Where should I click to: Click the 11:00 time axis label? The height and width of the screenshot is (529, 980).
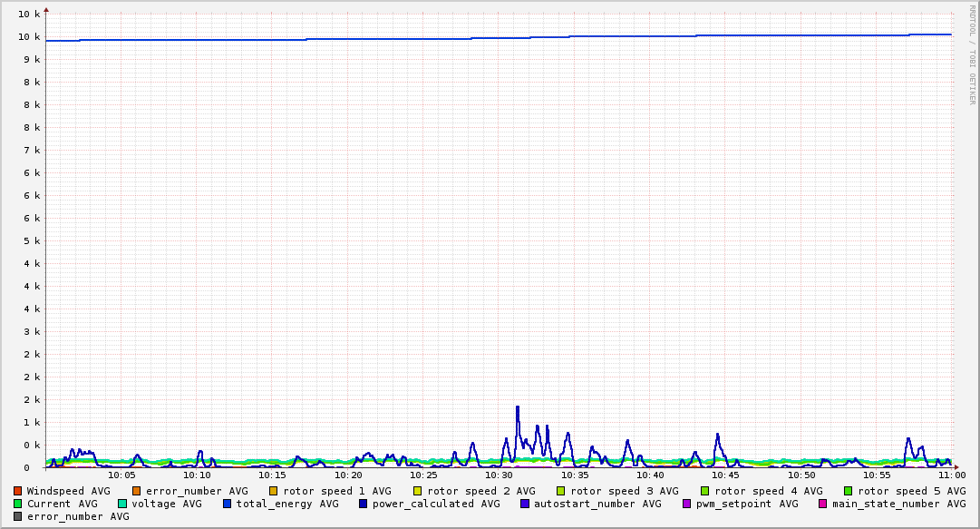(951, 475)
